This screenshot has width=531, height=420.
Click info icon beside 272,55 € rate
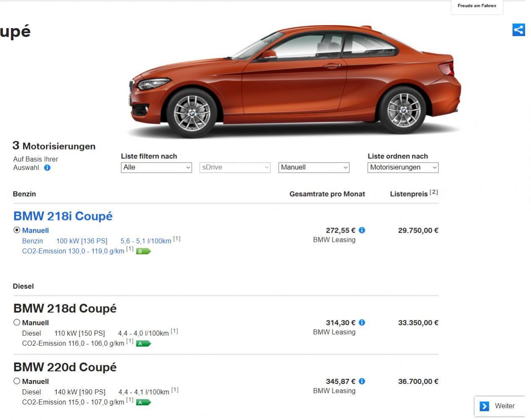pyautogui.click(x=362, y=230)
